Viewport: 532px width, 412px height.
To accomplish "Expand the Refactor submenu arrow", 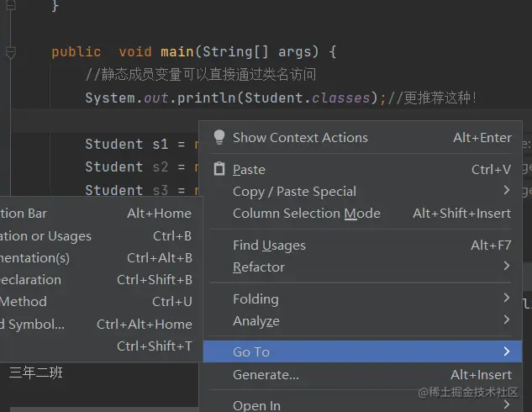I will point(507,266).
